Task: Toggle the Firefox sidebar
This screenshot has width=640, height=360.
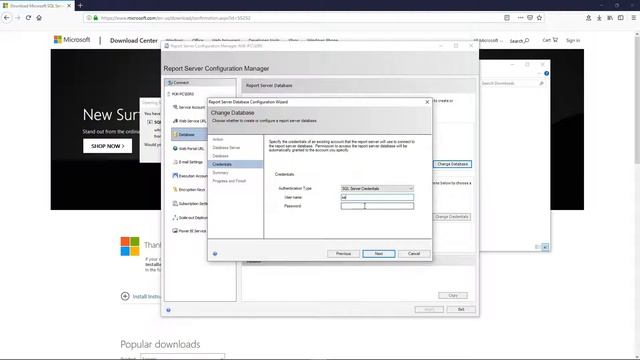Action: click(621, 18)
